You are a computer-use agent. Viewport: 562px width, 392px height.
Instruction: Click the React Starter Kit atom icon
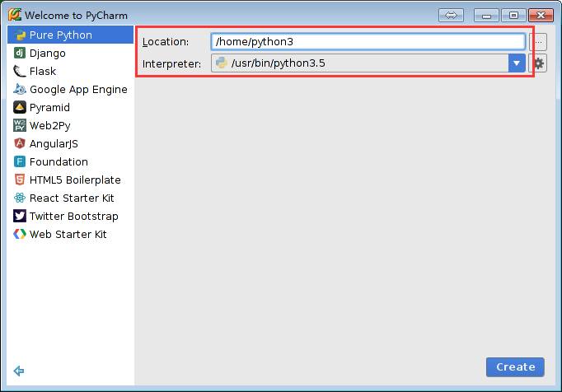(20, 198)
